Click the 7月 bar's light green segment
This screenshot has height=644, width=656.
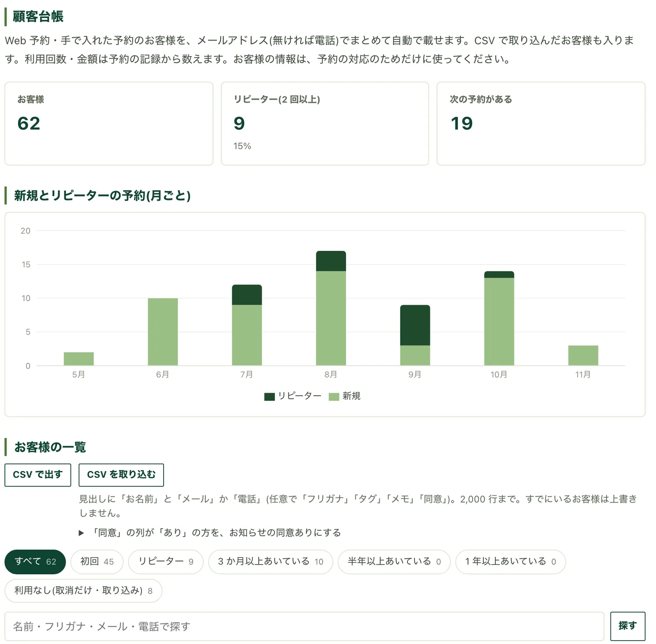(x=247, y=335)
